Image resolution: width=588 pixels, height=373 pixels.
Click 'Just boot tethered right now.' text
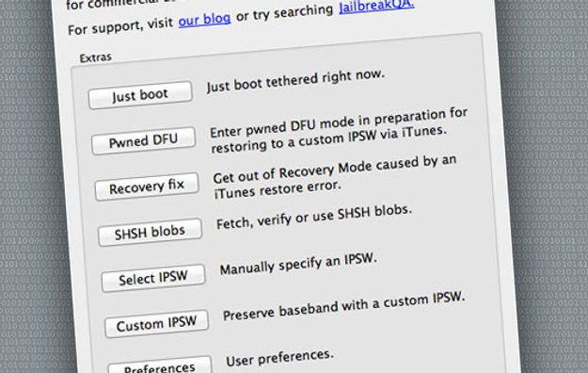[x=295, y=81]
